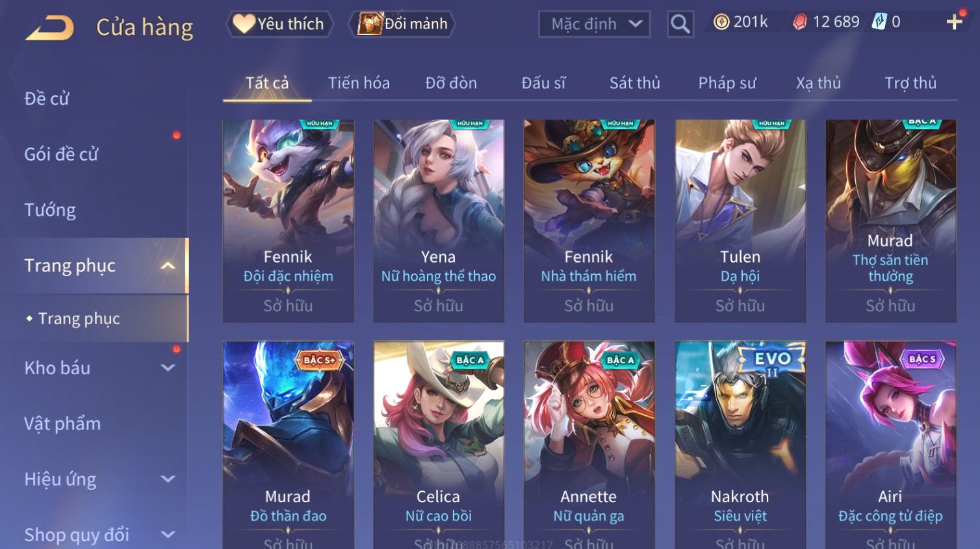980x549 pixels.
Task: Collapse the Trang phục sidebar section
Action: coord(168,266)
